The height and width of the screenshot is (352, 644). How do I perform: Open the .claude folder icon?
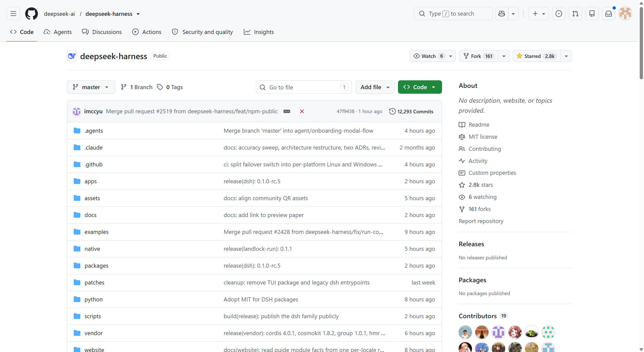tap(77, 148)
